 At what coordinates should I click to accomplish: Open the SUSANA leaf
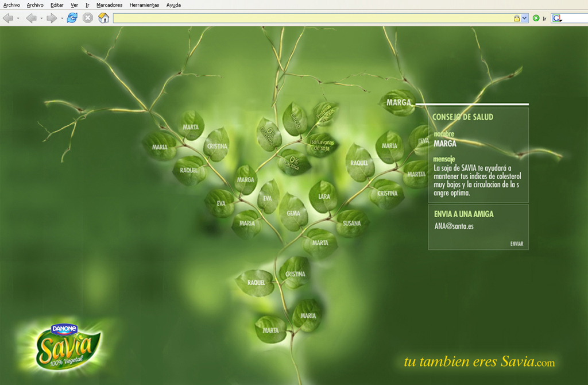tap(351, 223)
